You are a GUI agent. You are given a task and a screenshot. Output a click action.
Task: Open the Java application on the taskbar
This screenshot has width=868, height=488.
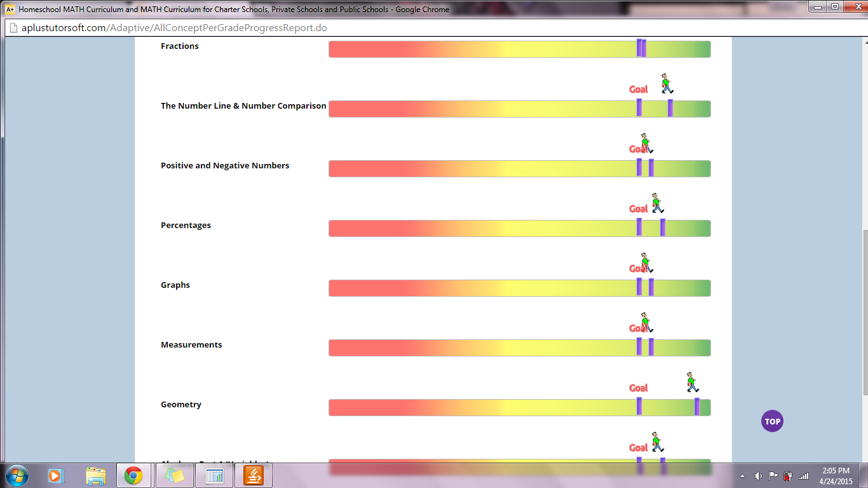point(254,475)
